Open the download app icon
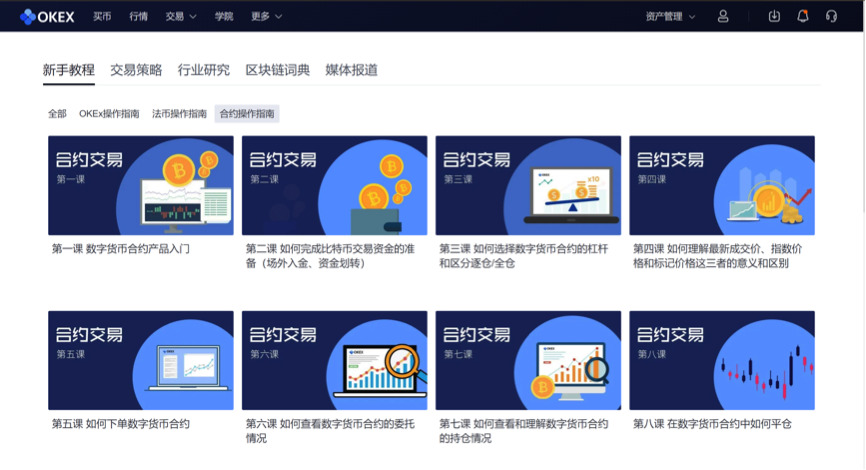Viewport: 866px width, 470px height. pyautogui.click(x=774, y=17)
